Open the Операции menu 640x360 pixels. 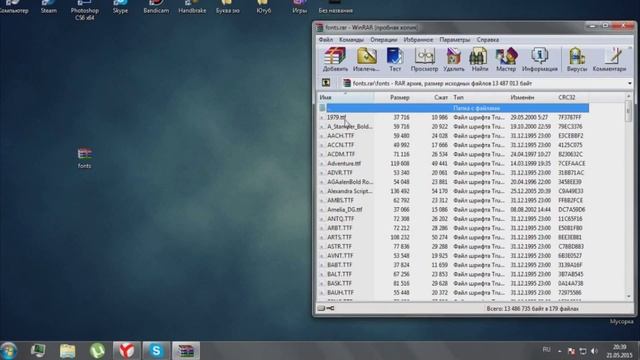(384, 40)
